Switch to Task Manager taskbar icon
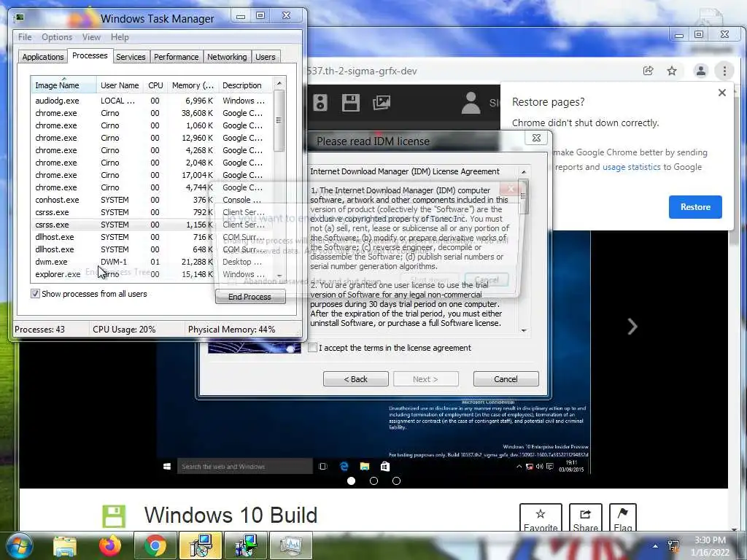The width and height of the screenshot is (747, 560). (291, 545)
